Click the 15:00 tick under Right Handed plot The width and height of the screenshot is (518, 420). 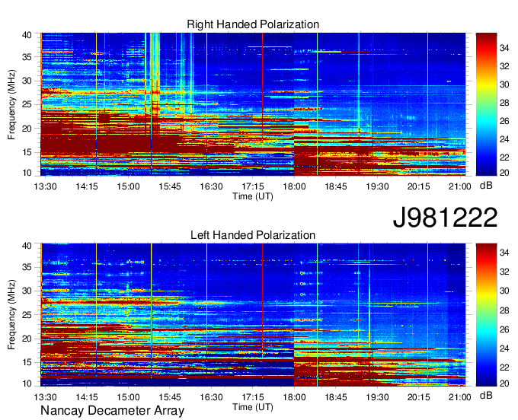pyautogui.click(x=128, y=186)
